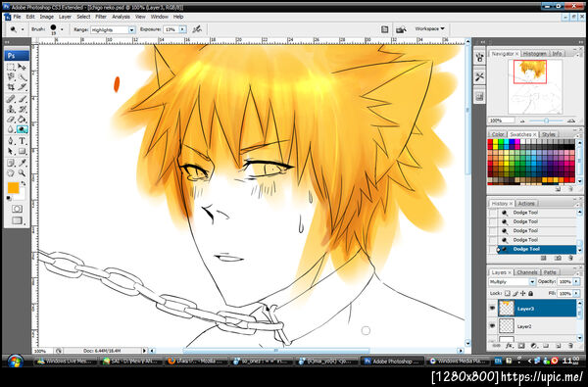
Task: Select the Pen tool
Action: coord(11,141)
